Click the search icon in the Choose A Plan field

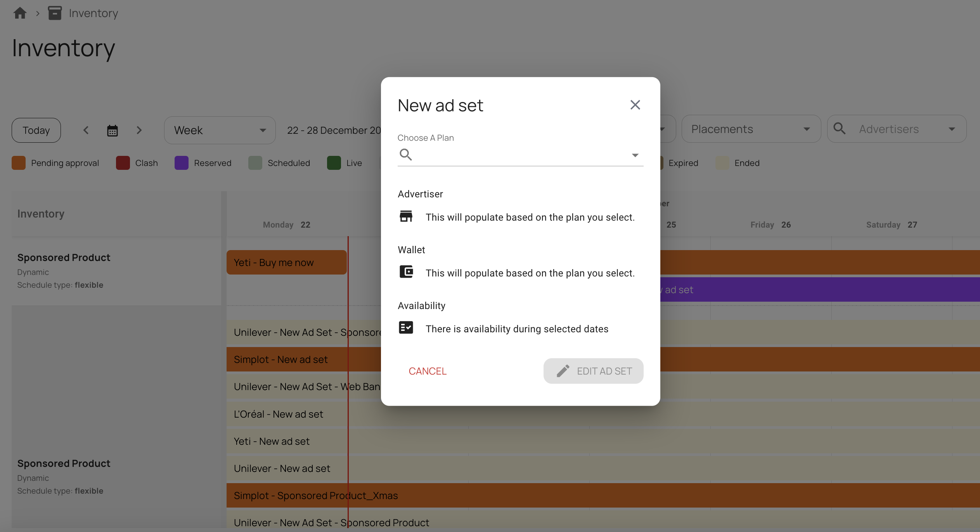pos(405,154)
